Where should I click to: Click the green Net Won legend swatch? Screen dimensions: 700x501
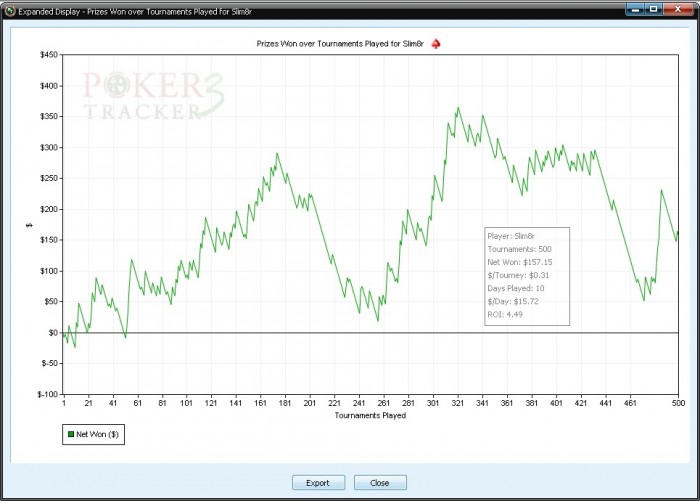click(x=71, y=434)
